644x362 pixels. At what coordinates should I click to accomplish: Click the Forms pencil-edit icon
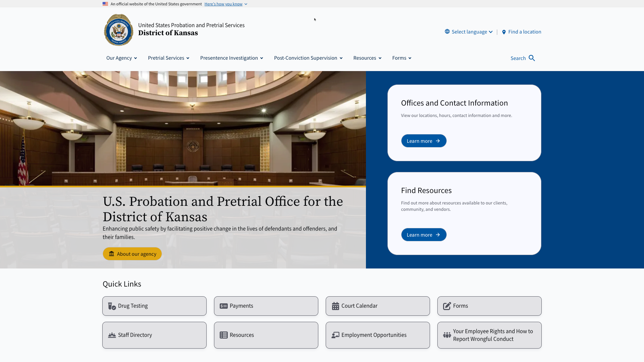(447, 306)
